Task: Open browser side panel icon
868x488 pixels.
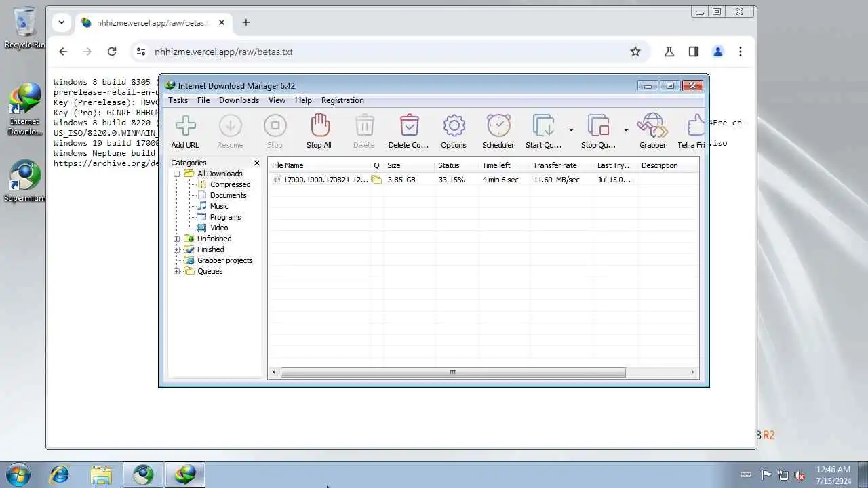Action: (694, 52)
